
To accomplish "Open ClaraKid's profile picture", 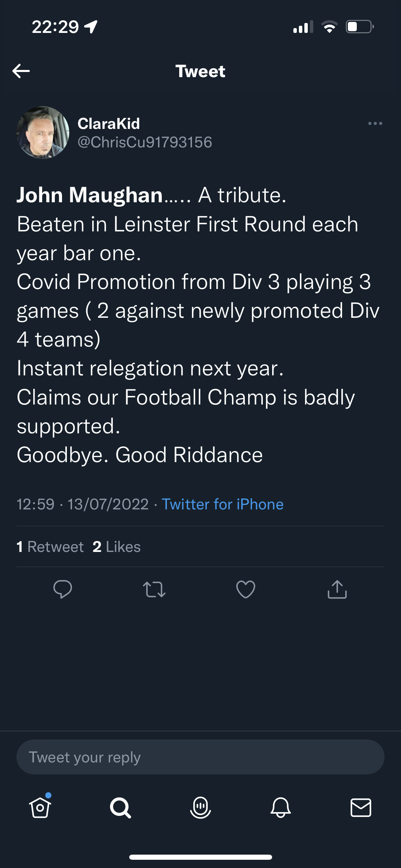I will (x=43, y=133).
